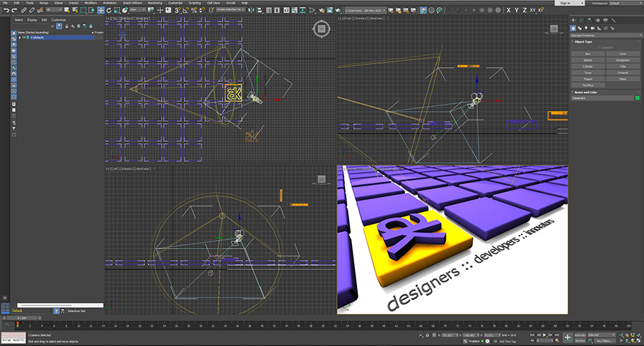The image size is (644, 346).
Task: Toggle the selection lock icon in status bar
Action: [427, 335]
